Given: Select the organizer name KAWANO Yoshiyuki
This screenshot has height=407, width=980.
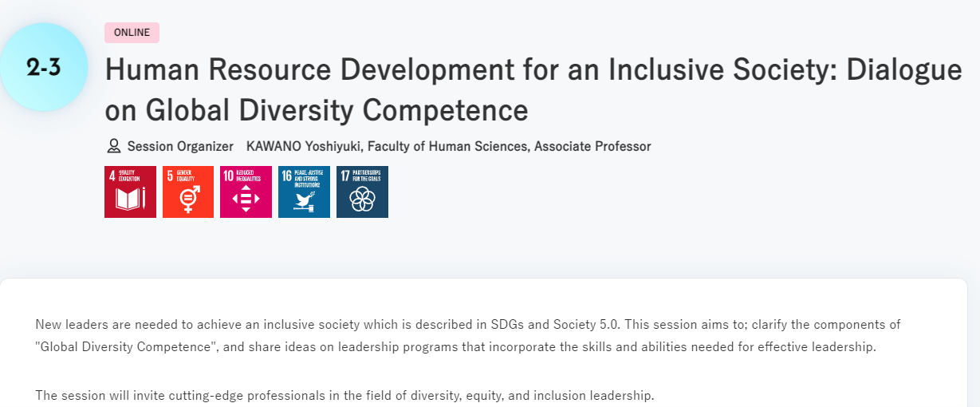Looking at the screenshot, I should pos(302,146).
